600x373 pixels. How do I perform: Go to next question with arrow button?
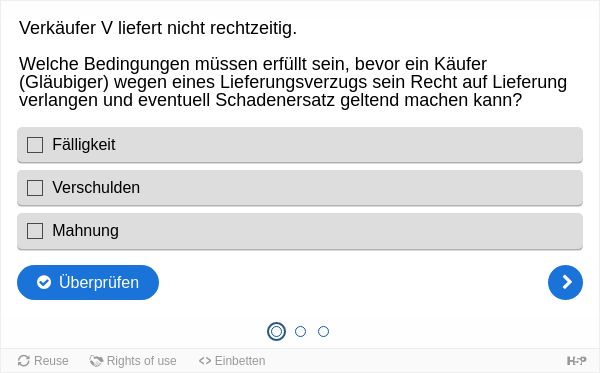click(x=565, y=282)
